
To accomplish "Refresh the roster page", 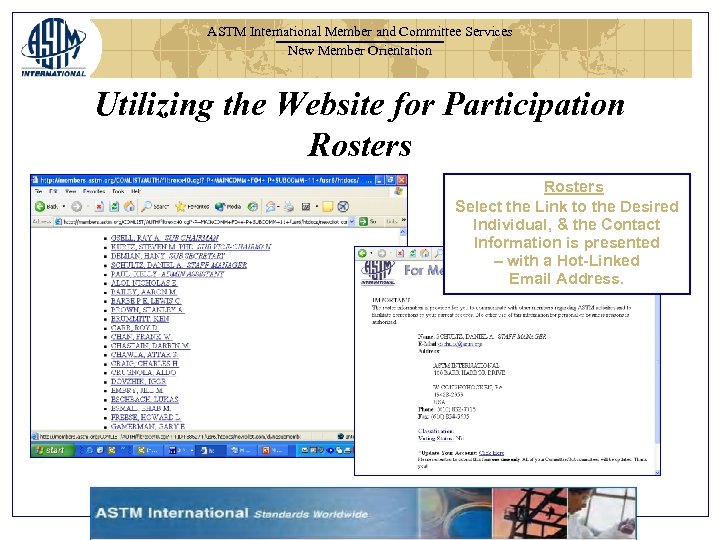I will [x=114, y=207].
